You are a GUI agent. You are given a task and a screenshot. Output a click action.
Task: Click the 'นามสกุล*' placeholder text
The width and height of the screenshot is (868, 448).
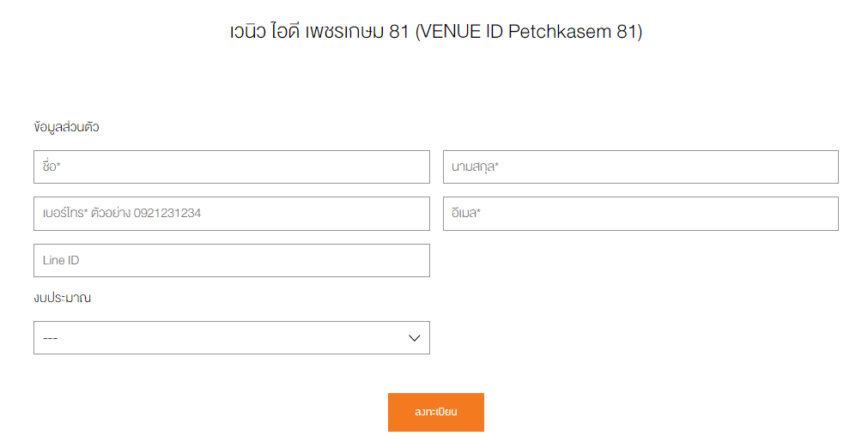click(475, 166)
